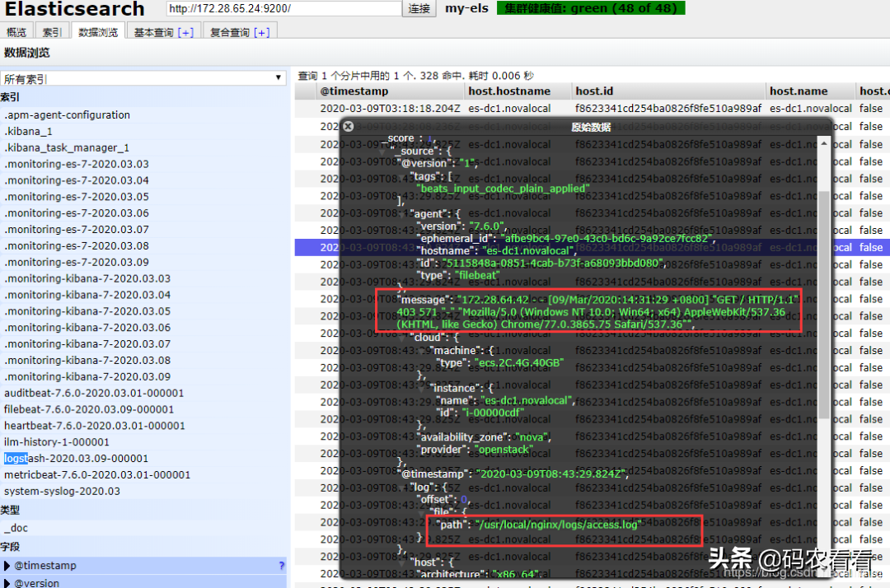The width and height of the screenshot is (890, 588).
Task: Choose index .monitoring-kibana-7-2020.03.06
Action: click(87, 328)
